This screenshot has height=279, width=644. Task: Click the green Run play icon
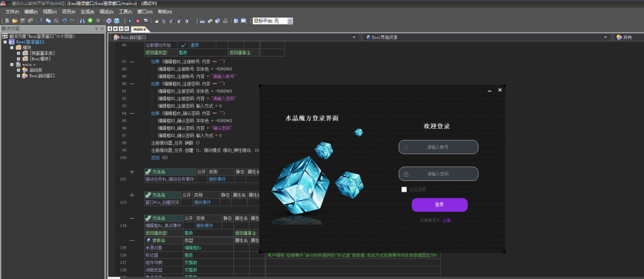pyautogui.click(x=130, y=21)
